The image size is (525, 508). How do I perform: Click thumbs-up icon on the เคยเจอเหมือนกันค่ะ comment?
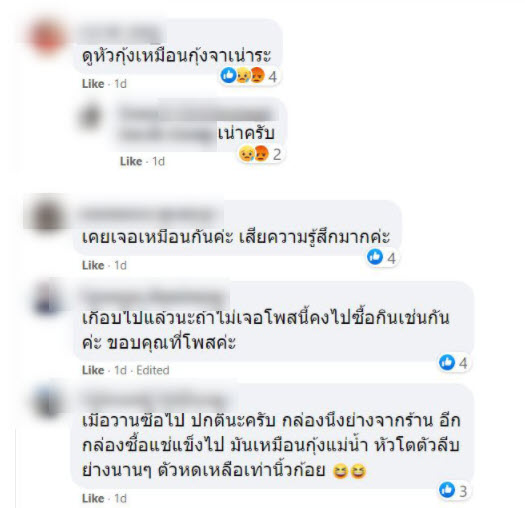click(x=375, y=257)
